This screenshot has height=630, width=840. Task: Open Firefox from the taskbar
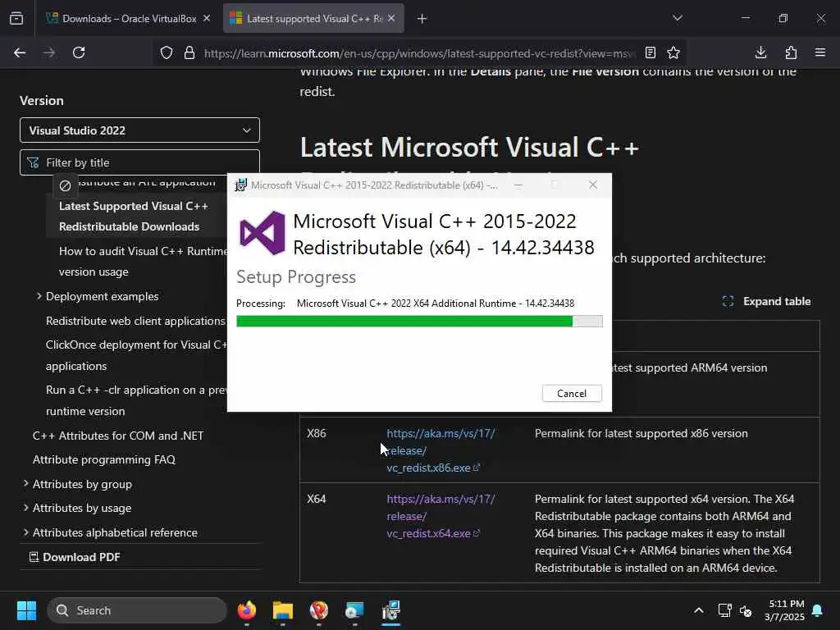click(x=247, y=610)
